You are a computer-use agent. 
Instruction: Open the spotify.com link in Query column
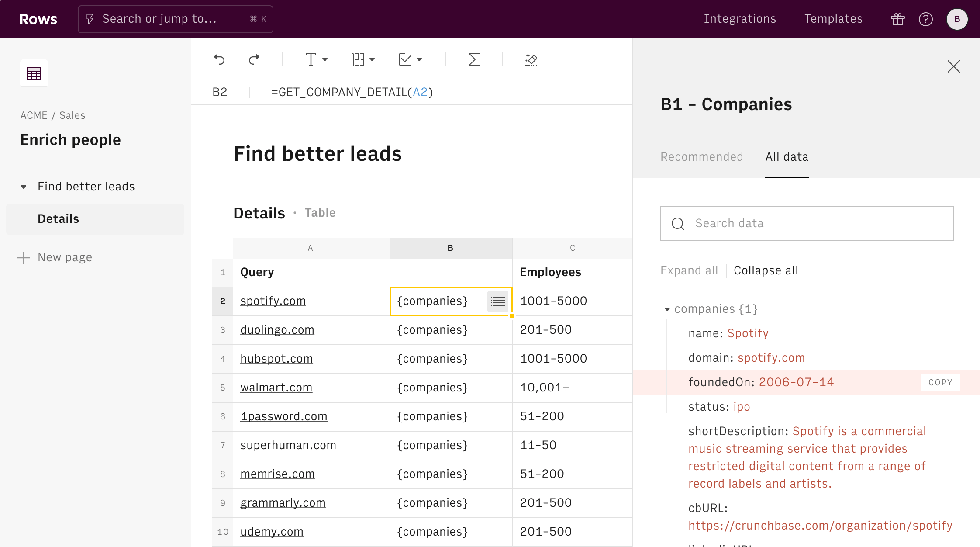click(x=273, y=301)
